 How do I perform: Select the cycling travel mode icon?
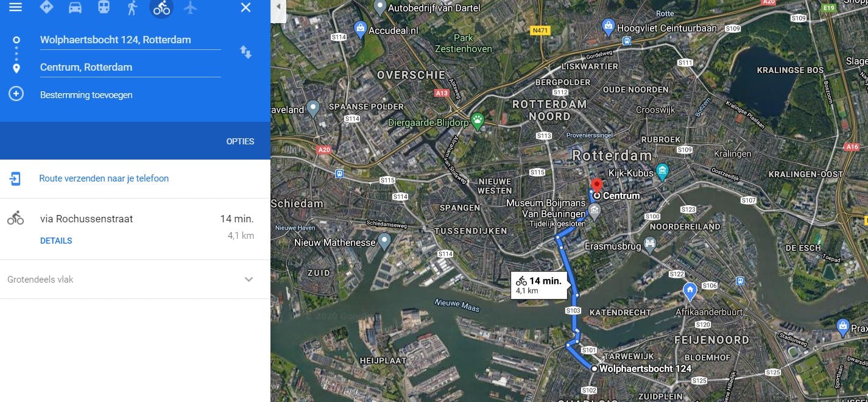[x=161, y=7]
